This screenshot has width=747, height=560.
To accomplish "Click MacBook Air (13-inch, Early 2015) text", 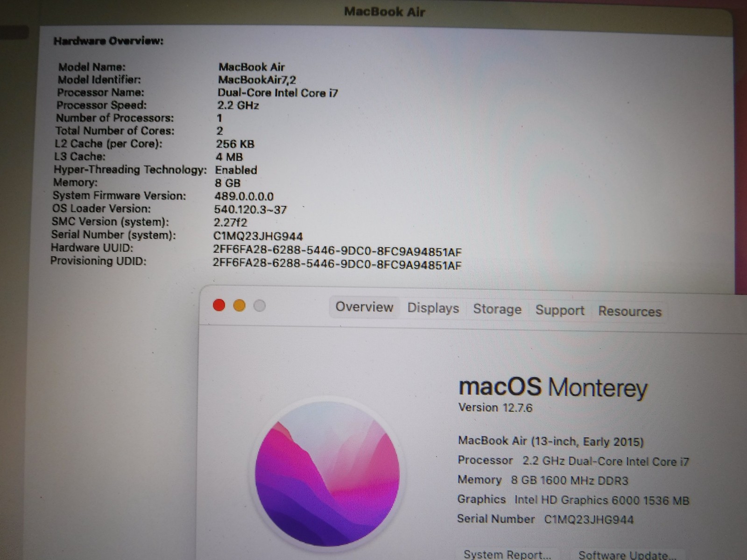I will 551,441.
